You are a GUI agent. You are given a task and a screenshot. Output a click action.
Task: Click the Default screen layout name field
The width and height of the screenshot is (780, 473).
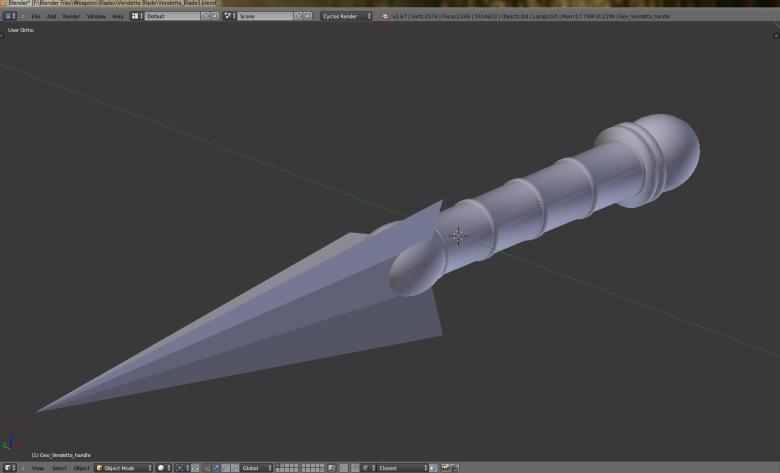[172, 16]
